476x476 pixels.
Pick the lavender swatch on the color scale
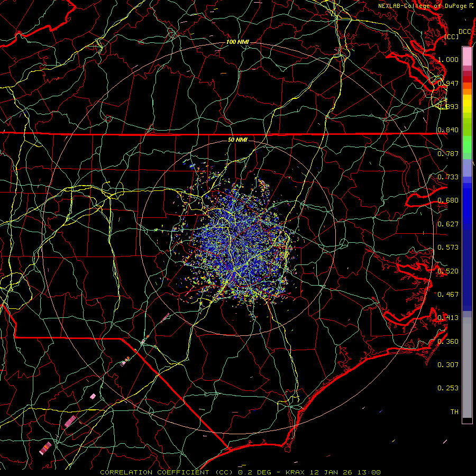(x=467, y=168)
